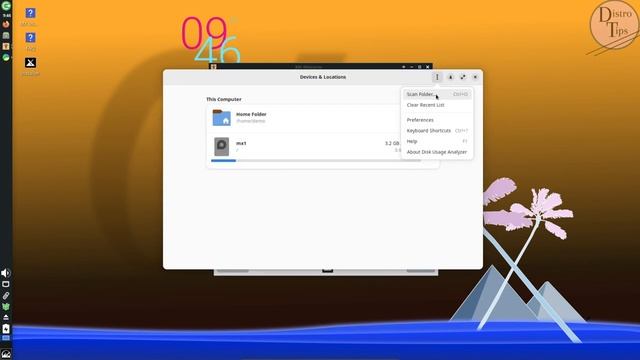Open the bottom gauge start-menu icon
The image size is (640, 360).
(6, 354)
